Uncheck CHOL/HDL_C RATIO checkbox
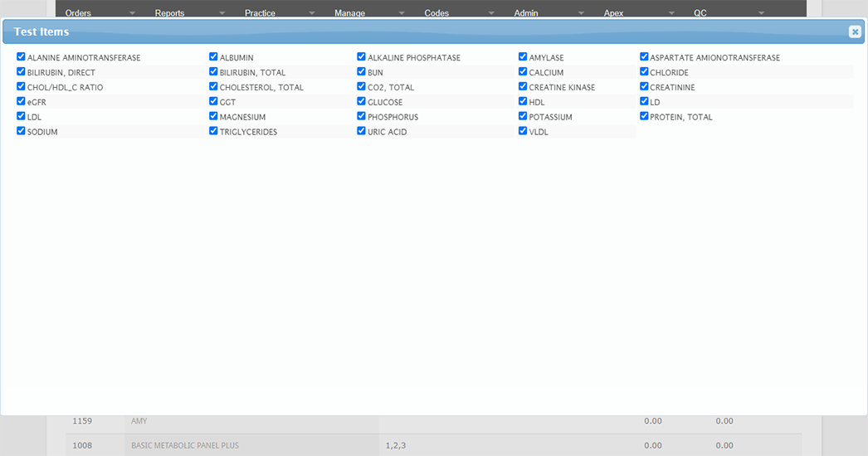 point(21,86)
